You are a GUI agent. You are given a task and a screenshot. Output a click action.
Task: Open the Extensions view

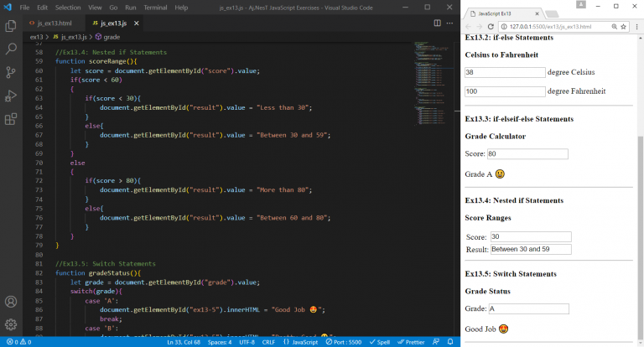(11, 119)
